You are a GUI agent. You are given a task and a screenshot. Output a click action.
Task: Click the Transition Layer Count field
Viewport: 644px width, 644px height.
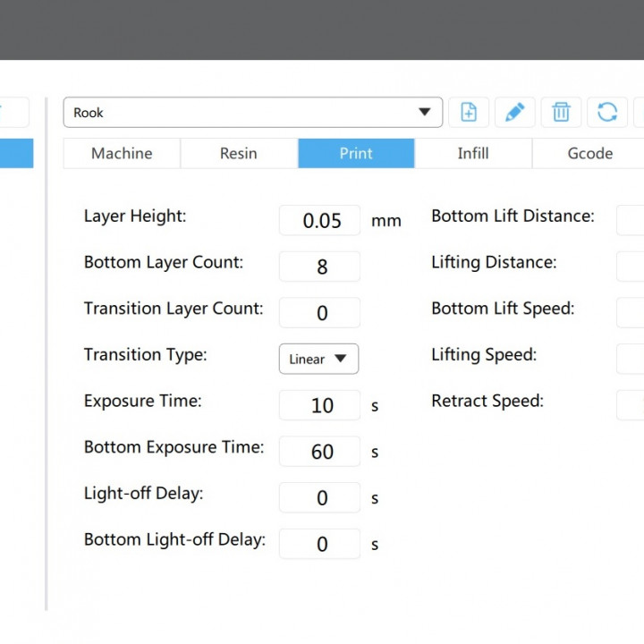point(320,313)
